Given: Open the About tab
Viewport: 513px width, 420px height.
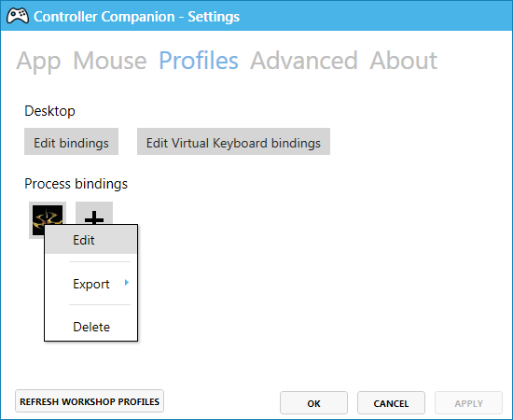Looking at the screenshot, I should point(403,61).
